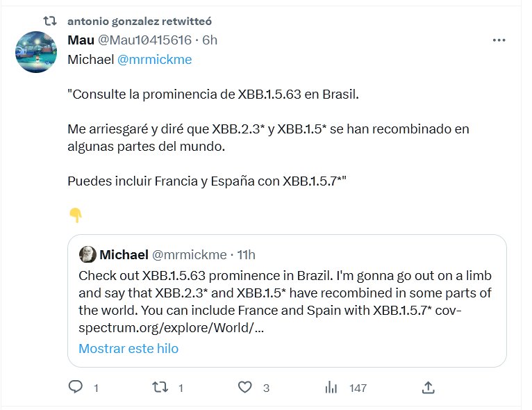Open Mau's display name profile link
The height and width of the screenshot is (410, 532).
(x=81, y=40)
